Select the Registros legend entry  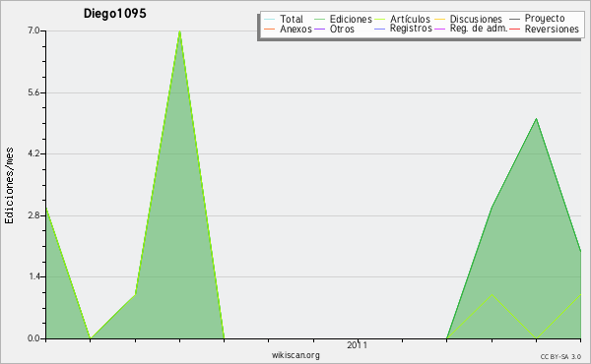(403, 29)
